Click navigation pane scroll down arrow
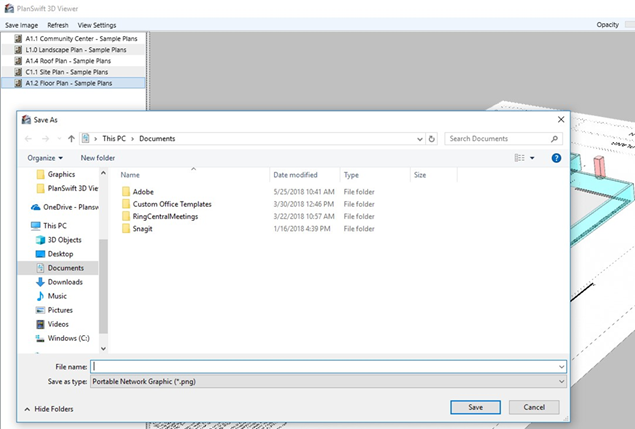This screenshot has height=429, width=635. pos(103,348)
